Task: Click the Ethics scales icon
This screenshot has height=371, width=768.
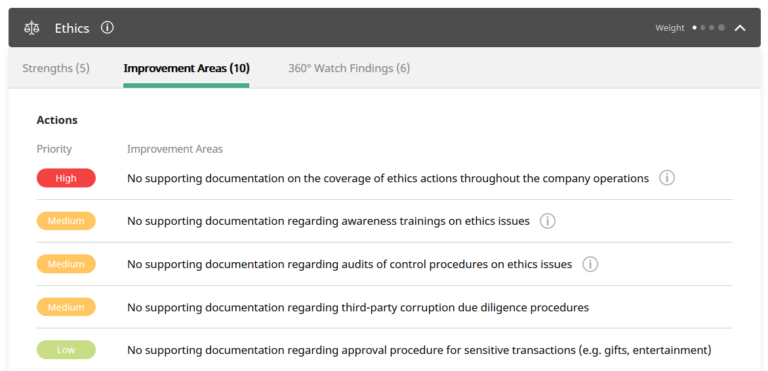Action: click(x=32, y=28)
